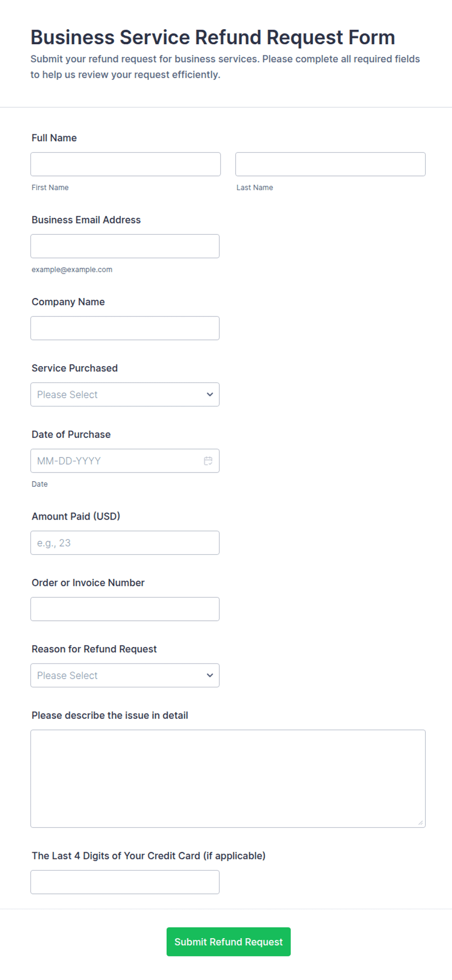Click inside the issue description textarea

click(x=228, y=779)
